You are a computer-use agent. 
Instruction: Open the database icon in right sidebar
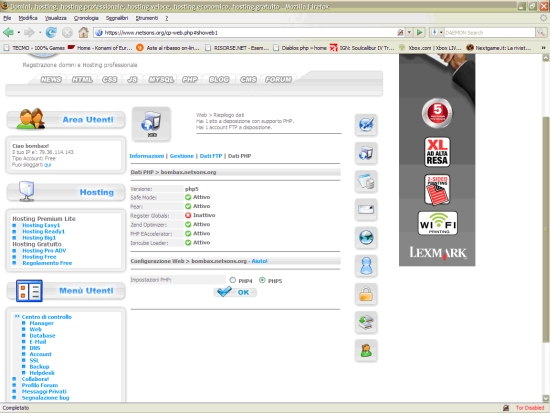point(366,181)
